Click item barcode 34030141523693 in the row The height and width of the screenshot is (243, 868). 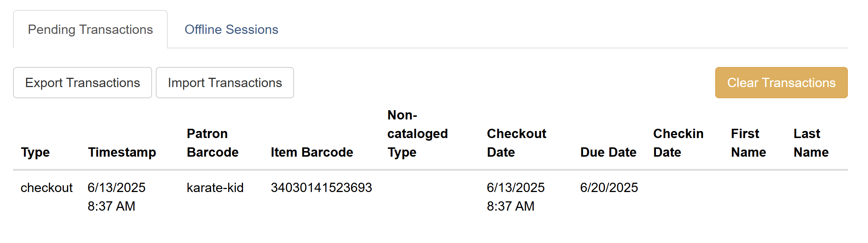(321, 188)
